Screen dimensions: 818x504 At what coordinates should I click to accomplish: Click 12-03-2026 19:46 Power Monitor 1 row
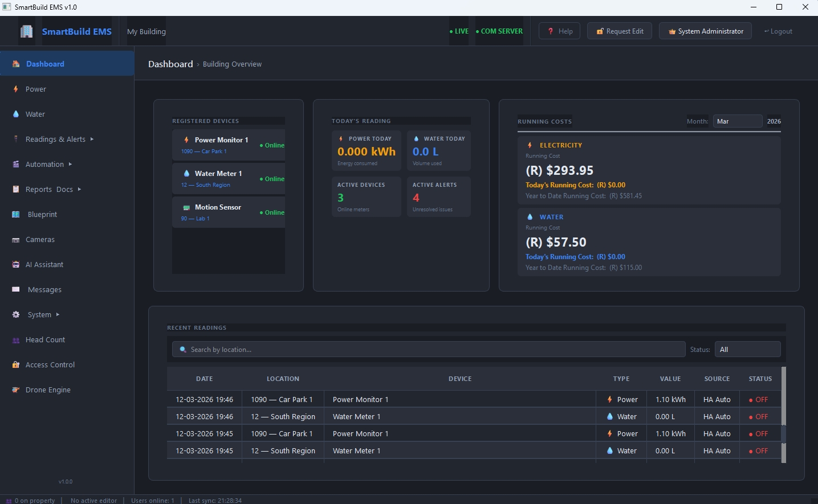(474, 399)
